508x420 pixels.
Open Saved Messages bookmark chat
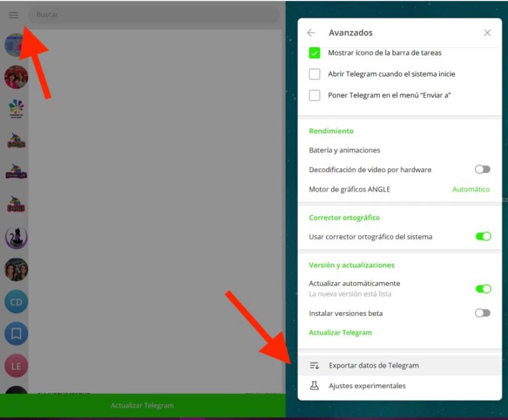tap(16, 334)
